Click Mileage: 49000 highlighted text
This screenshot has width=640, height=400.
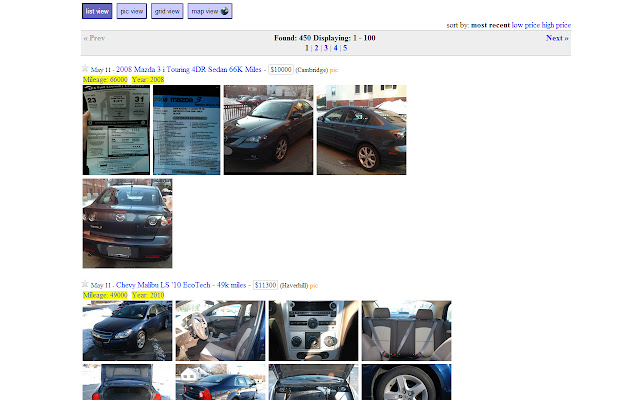pos(105,295)
